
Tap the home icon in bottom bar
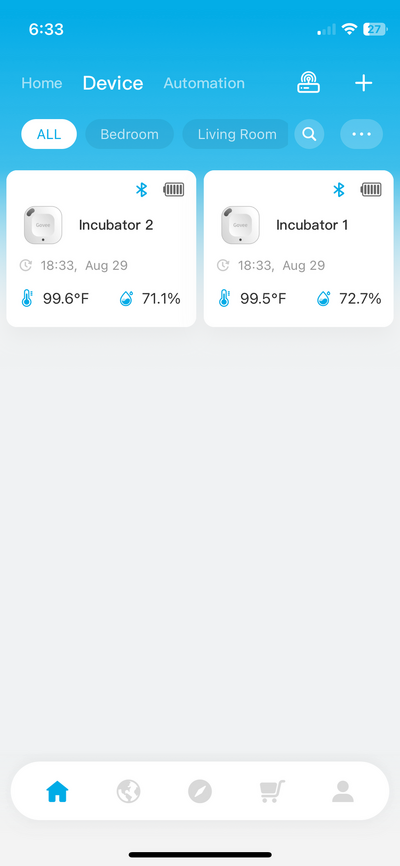click(57, 791)
